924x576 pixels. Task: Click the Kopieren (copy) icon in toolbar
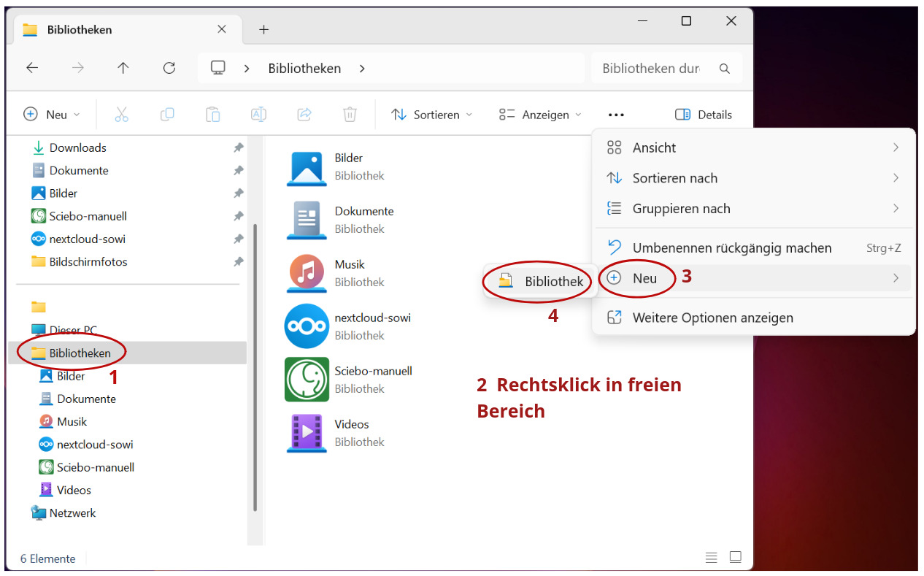pos(167,115)
